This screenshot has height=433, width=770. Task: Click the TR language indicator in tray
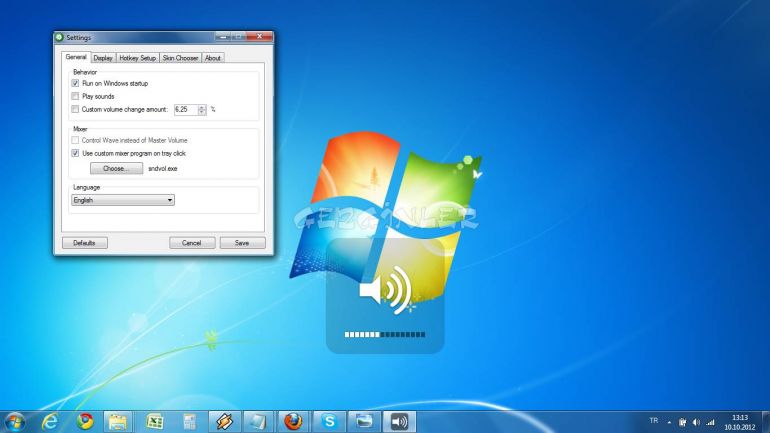654,421
